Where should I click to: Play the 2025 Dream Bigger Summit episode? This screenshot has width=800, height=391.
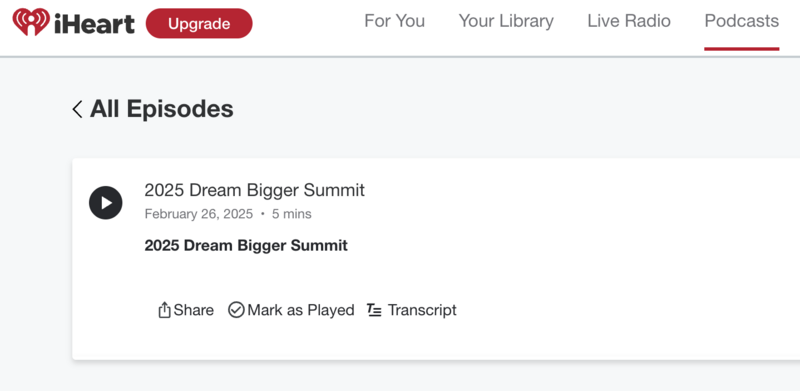pos(106,203)
